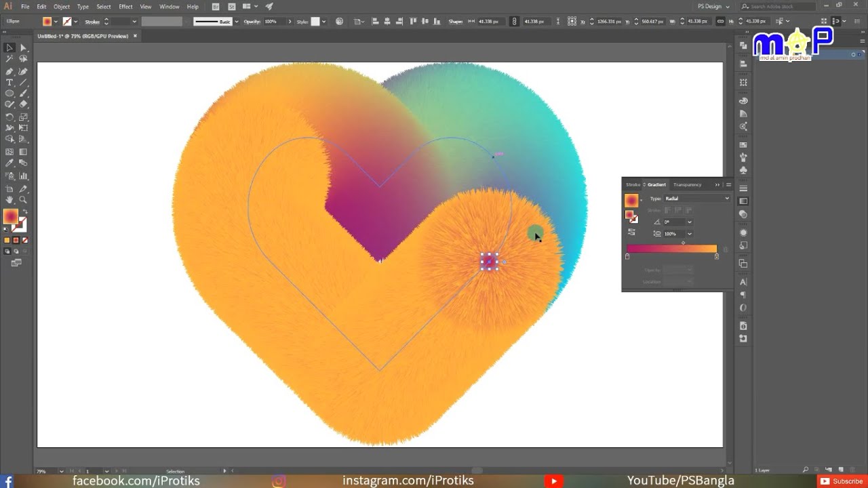The width and height of the screenshot is (868, 488).
Task: Set paint to None button
Action: click(25, 240)
